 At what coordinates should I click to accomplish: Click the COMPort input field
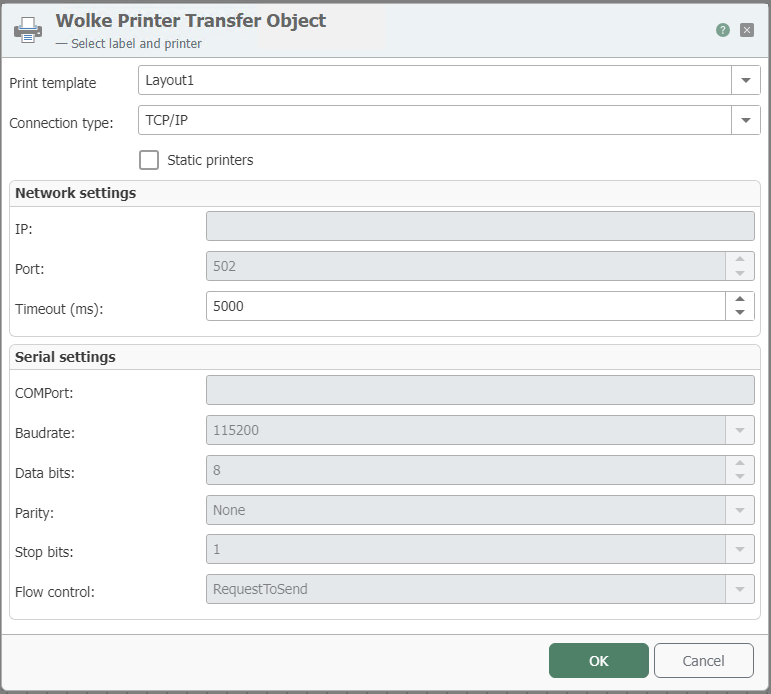[x=480, y=390]
